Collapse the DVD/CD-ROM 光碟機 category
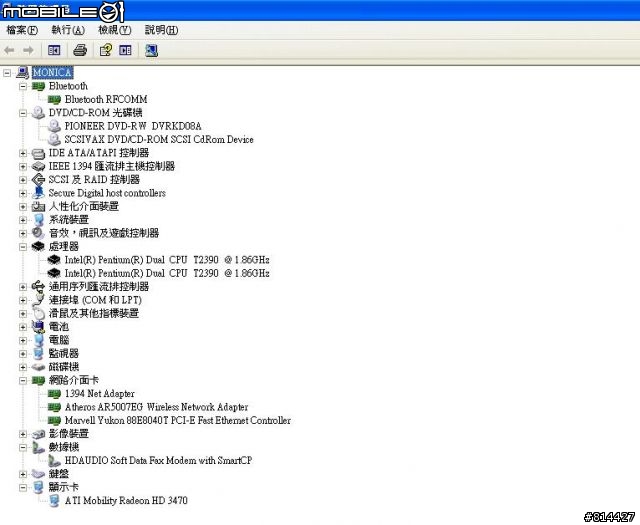 [x=23, y=113]
